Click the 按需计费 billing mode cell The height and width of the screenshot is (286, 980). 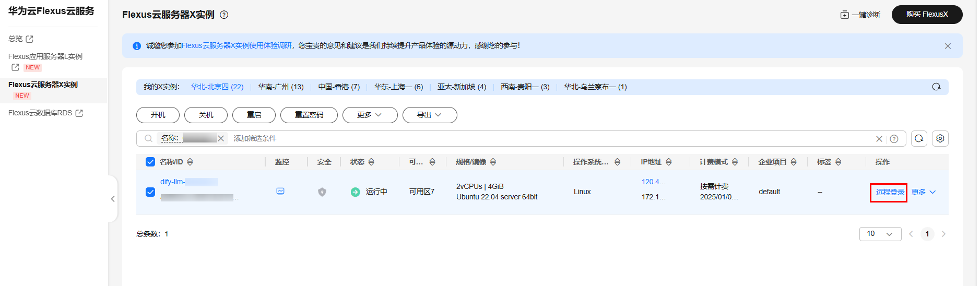pos(714,186)
